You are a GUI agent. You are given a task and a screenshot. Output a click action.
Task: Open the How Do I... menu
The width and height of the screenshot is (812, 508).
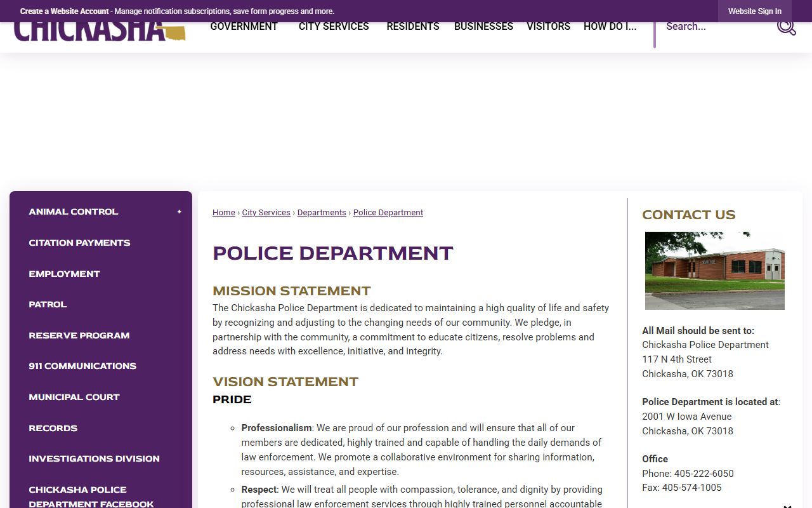pyautogui.click(x=610, y=26)
